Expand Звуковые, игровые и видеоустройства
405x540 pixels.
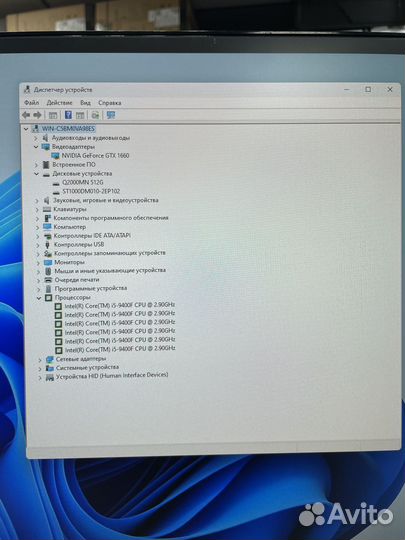[x=37, y=200]
